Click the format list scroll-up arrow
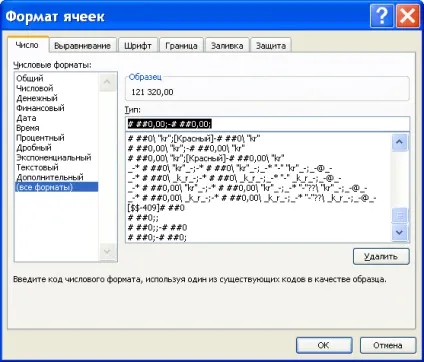Image resolution: width=424 pixels, height=362 pixels. (399, 142)
